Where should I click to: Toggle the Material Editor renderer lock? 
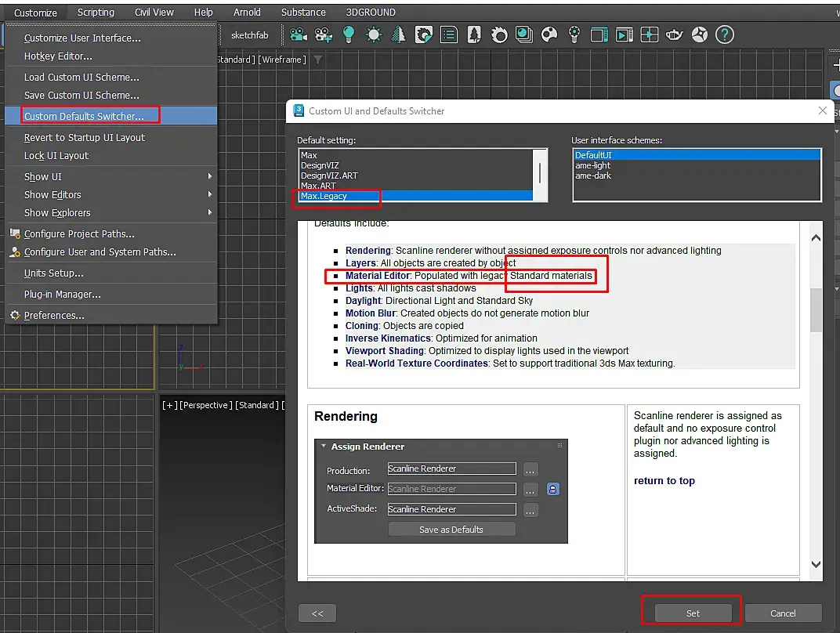click(553, 489)
